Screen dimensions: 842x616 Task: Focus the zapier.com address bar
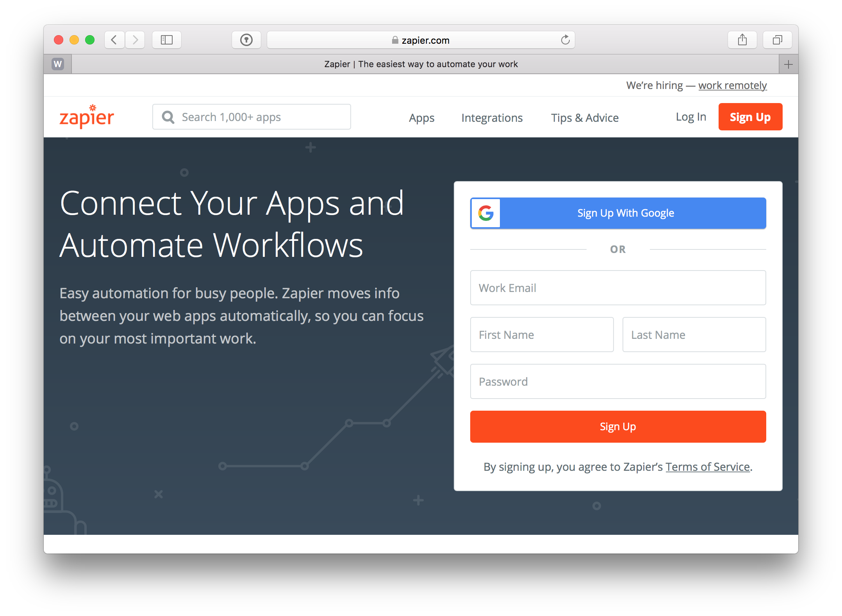coord(421,40)
